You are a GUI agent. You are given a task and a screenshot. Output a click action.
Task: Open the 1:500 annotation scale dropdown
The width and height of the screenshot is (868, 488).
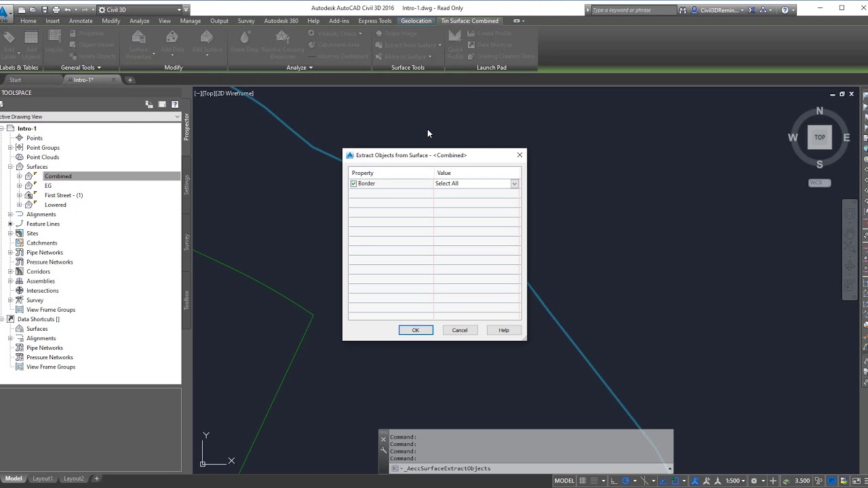tap(735, 481)
